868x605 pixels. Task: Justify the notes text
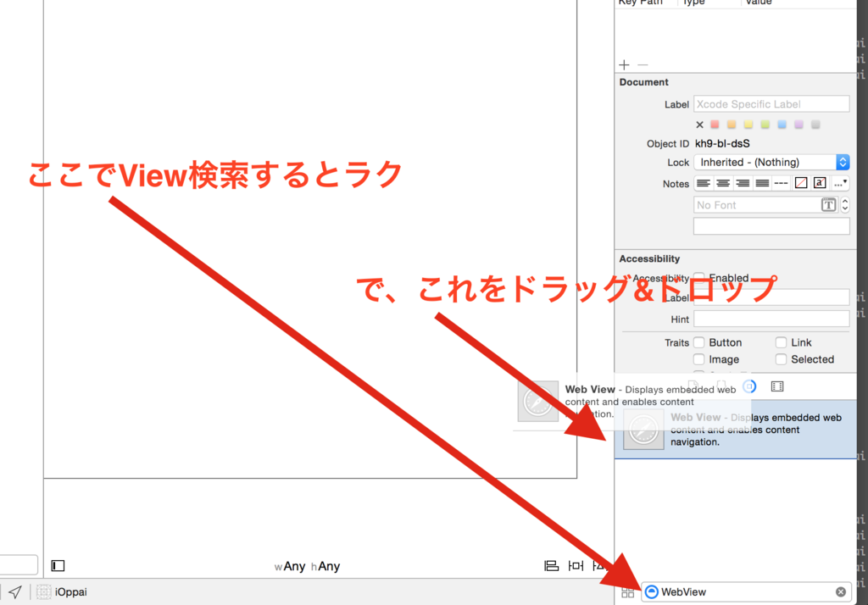pos(762,183)
